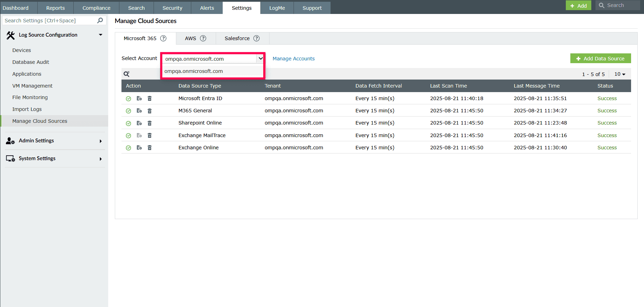Toggle status icon for Exchange MailTrace row
The height and width of the screenshot is (307, 644).
[128, 136]
